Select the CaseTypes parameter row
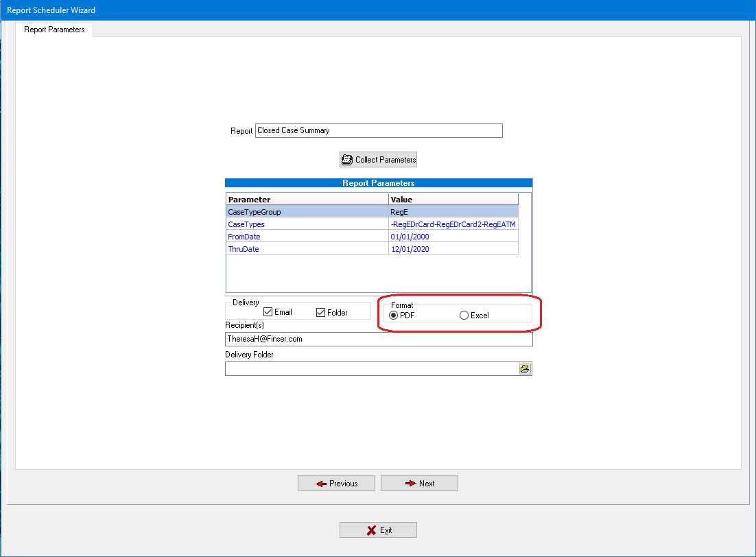756x557 pixels. pyautogui.click(x=307, y=224)
